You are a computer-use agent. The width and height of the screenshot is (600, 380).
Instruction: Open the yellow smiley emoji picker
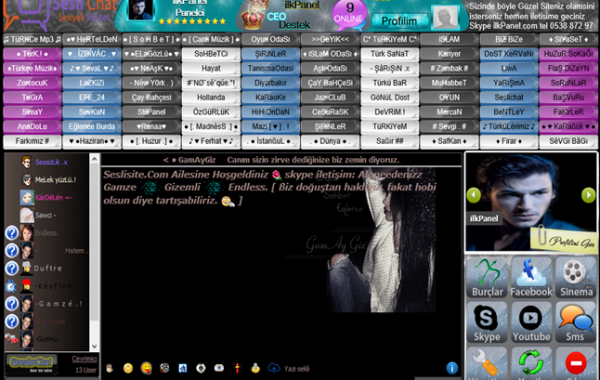pos(128,368)
